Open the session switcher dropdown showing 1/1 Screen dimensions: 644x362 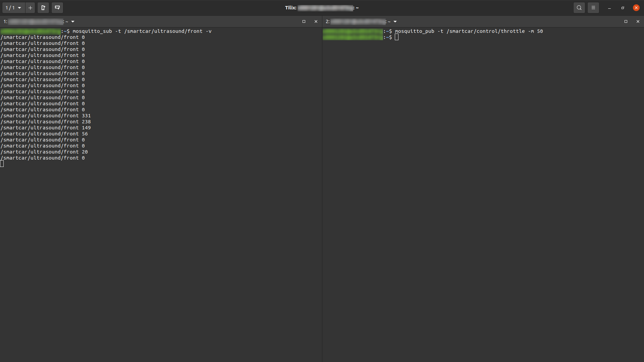pyautogui.click(x=13, y=8)
